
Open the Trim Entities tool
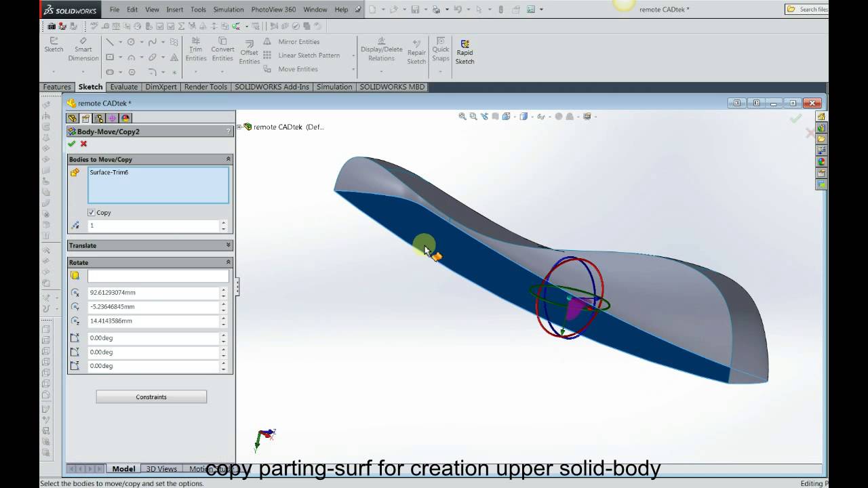[196, 48]
